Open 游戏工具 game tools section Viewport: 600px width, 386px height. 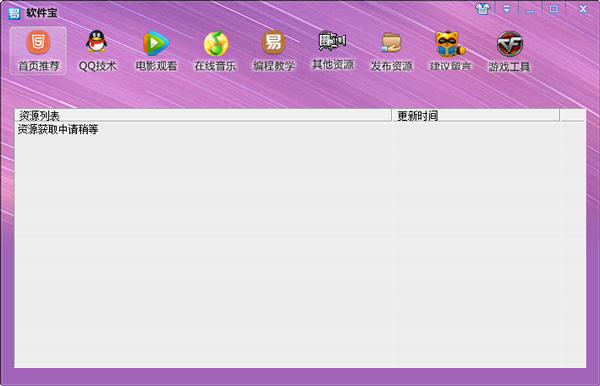(x=509, y=50)
